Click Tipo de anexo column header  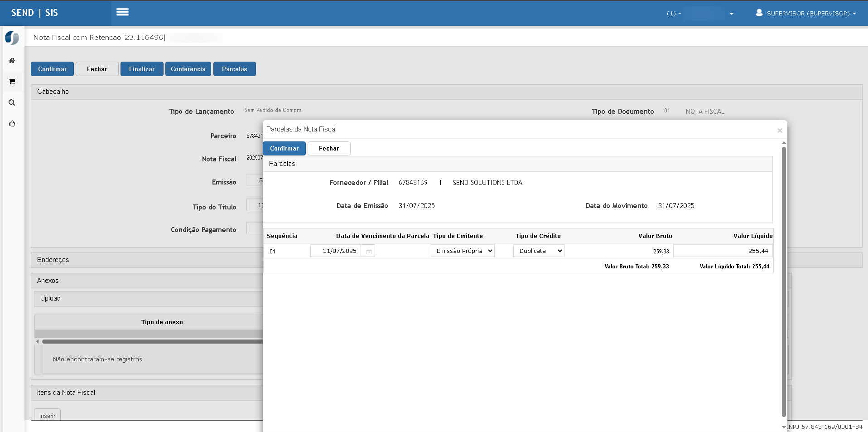click(162, 322)
